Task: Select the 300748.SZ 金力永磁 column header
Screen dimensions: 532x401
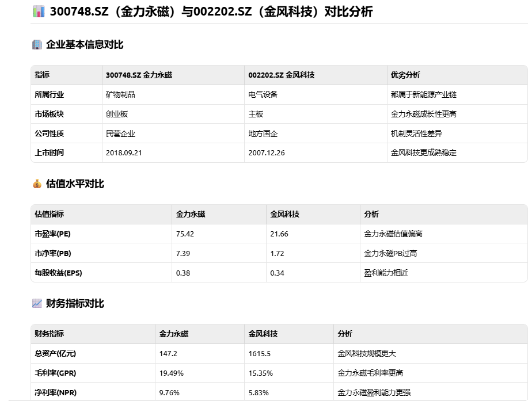Action: click(139, 75)
